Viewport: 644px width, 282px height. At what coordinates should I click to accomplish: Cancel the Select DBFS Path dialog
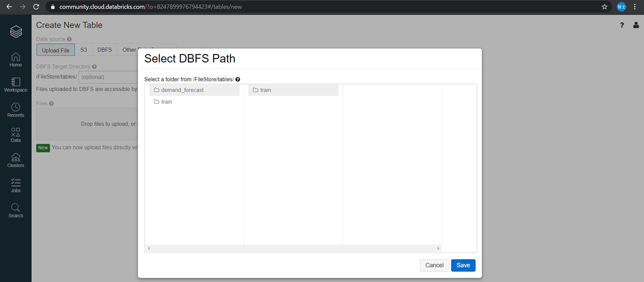434,265
